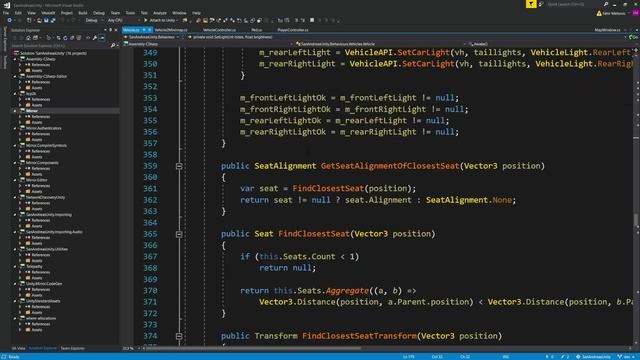Switch to the PlayerController.cs tab

pos(293,30)
